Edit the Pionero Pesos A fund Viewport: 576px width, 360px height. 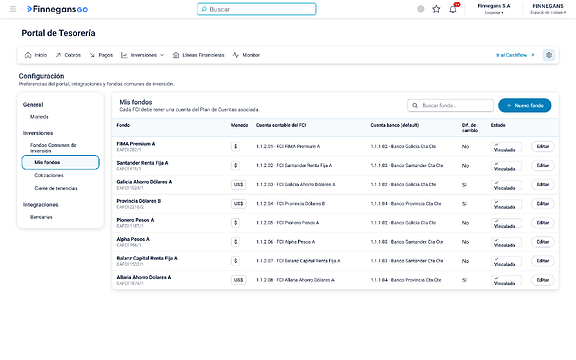(x=543, y=223)
